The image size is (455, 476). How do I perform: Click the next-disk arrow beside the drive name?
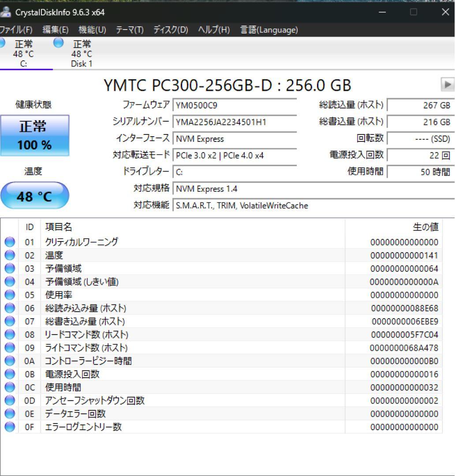click(448, 84)
